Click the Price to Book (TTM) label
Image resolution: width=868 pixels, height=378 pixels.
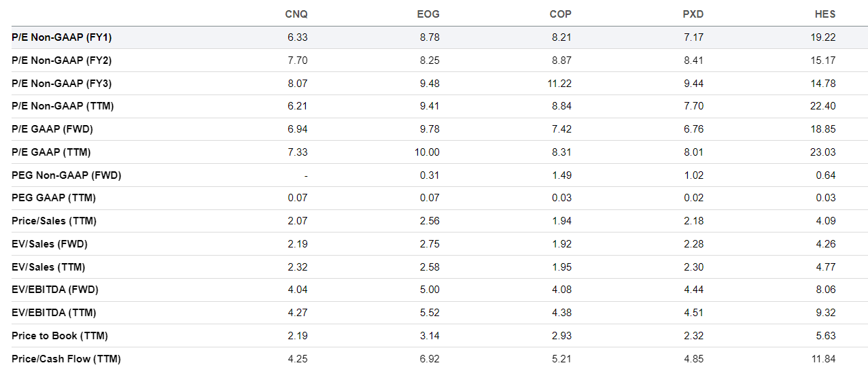[60, 336]
